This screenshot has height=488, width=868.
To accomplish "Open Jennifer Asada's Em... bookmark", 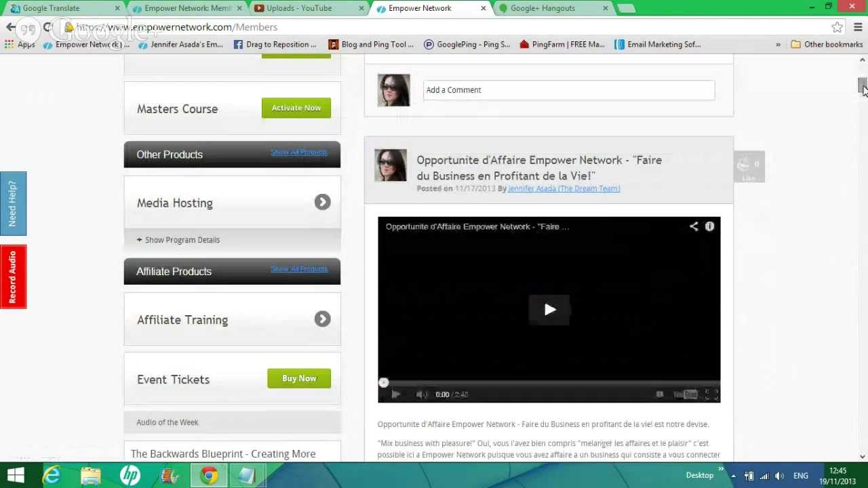I will (180, 44).
